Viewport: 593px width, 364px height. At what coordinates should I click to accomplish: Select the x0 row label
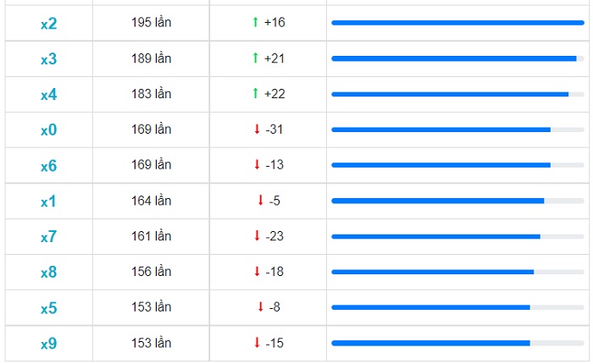(x=49, y=130)
